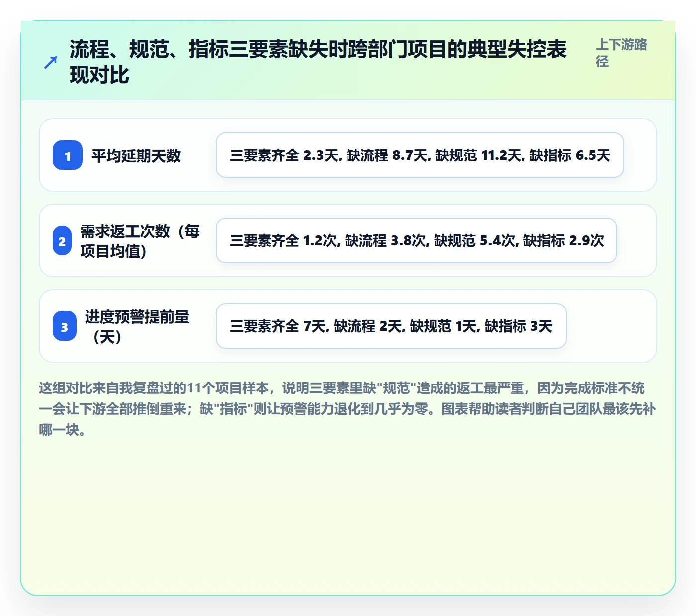The image size is (696, 616).
Task: Click the '进度预警提前量（天）' label
Action: [x=137, y=326]
